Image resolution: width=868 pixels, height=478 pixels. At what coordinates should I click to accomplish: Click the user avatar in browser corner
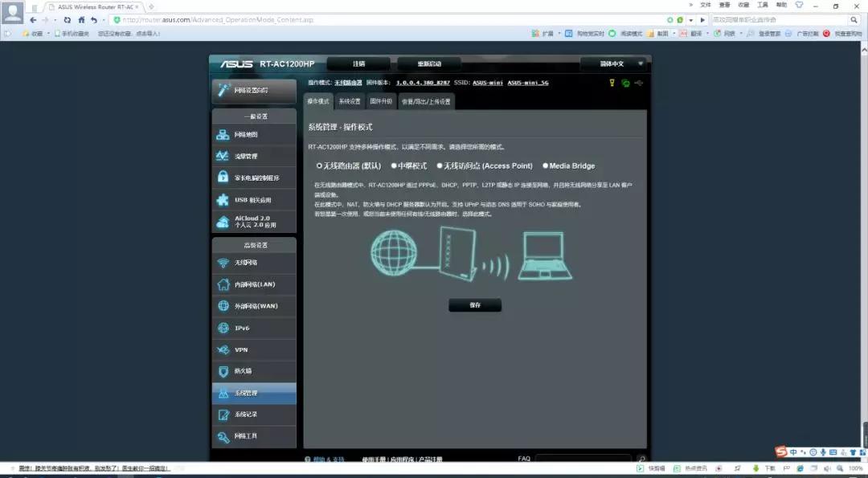point(12,12)
